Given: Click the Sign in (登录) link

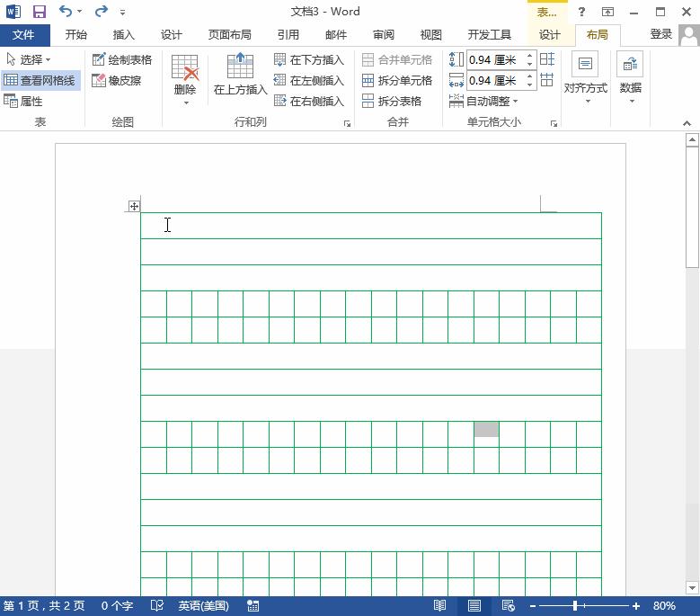Looking at the screenshot, I should pos(661,34).
